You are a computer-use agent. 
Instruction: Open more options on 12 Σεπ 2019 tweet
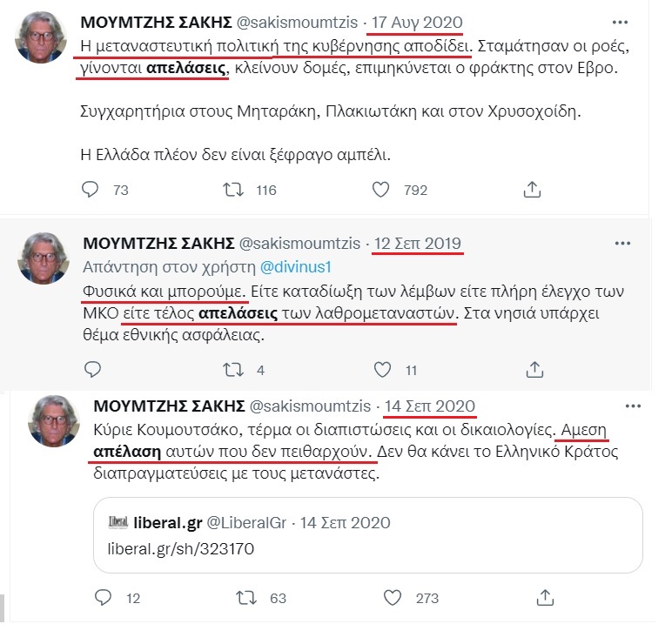622,243
